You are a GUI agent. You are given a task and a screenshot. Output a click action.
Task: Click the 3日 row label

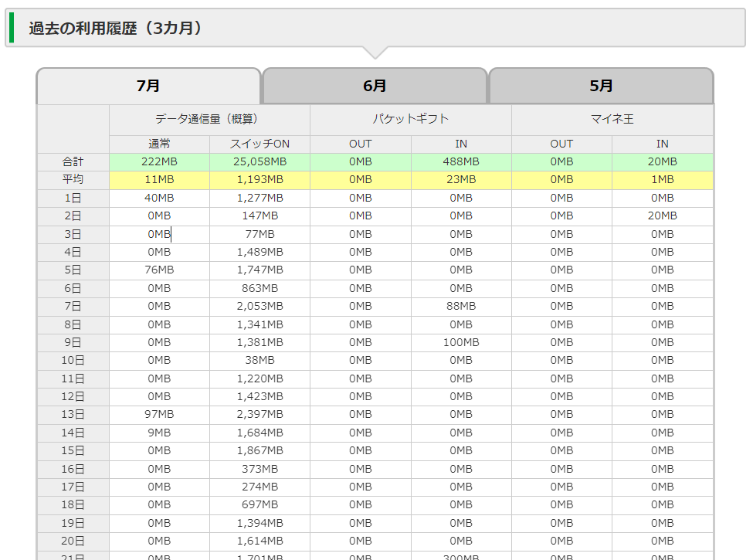click(x=73, y=234)
